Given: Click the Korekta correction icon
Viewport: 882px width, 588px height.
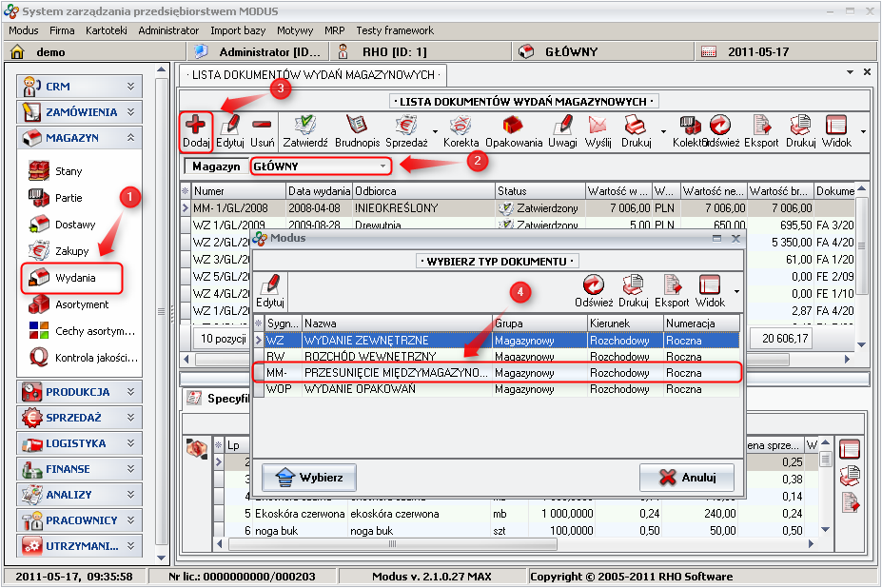Looking at the screenshot, I should click(x=461, y=125).
